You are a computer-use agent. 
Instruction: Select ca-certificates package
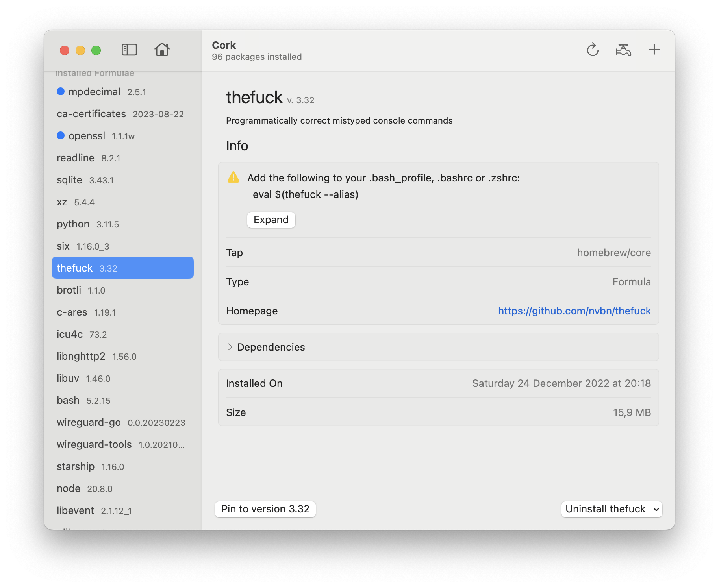coord(123,114)
